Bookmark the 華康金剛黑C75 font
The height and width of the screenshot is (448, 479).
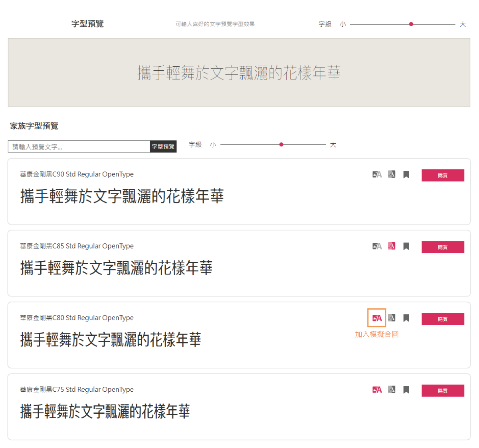tap(406, 390)
